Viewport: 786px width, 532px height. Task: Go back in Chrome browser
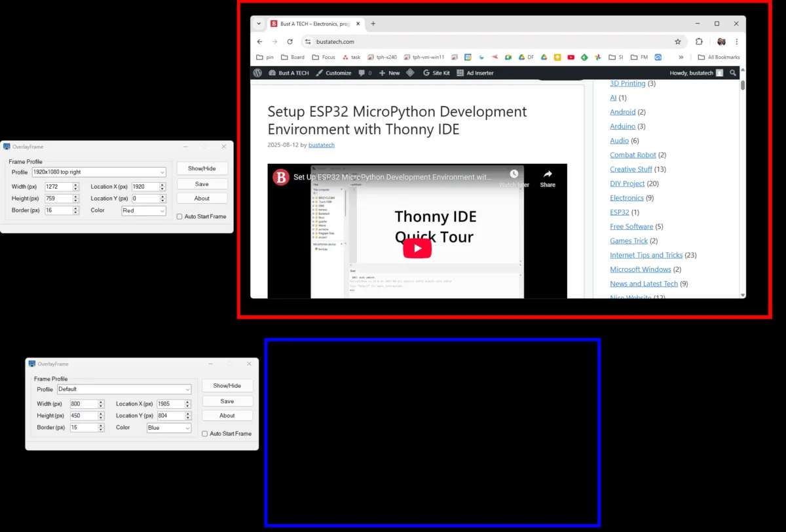click(259, 41)
